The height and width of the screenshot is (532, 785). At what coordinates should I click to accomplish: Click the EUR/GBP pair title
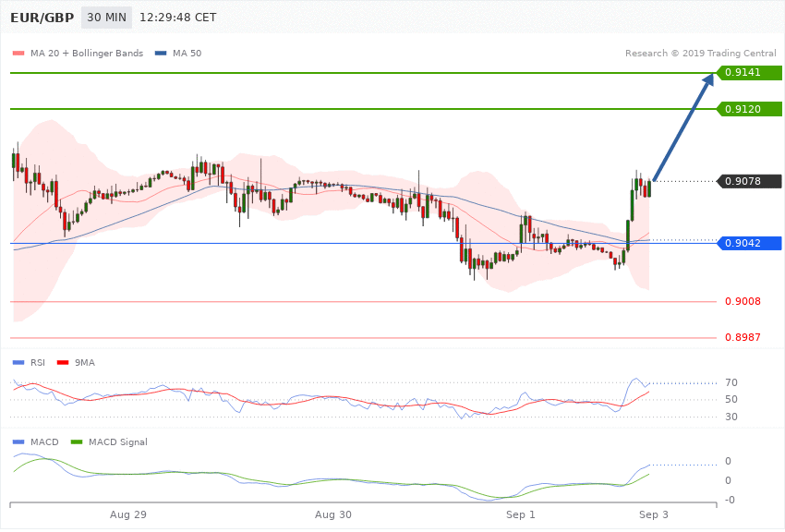click(42, 18)
